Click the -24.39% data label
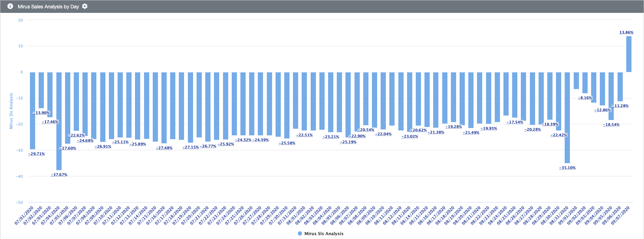644x239 pixels. 261,140
